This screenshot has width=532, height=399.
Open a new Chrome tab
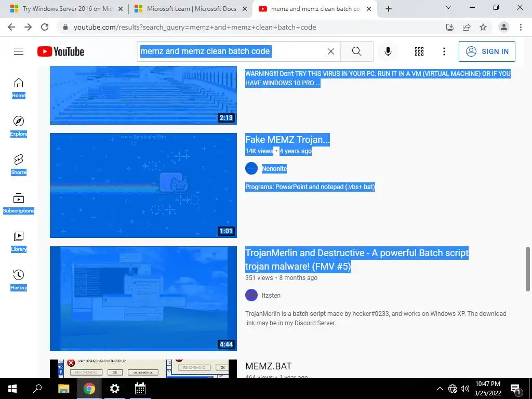point(389,9)
